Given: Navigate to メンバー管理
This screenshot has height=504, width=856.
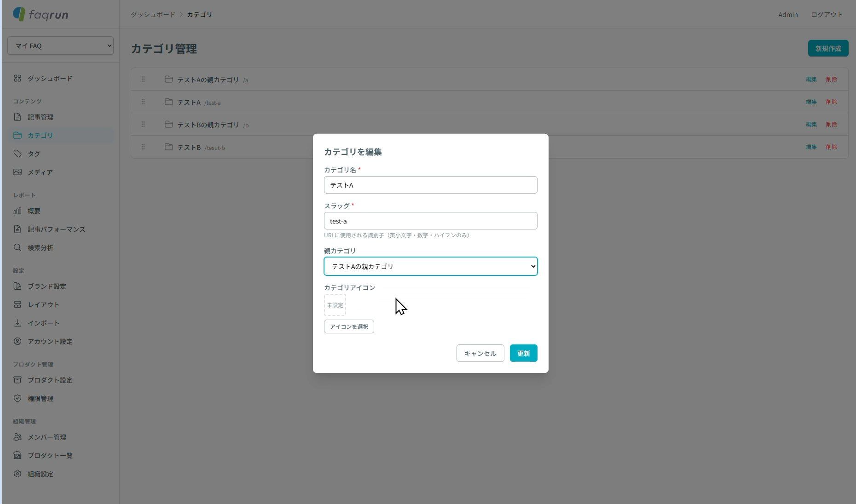Looking at the screenshot, I should [x=61, y=437].
